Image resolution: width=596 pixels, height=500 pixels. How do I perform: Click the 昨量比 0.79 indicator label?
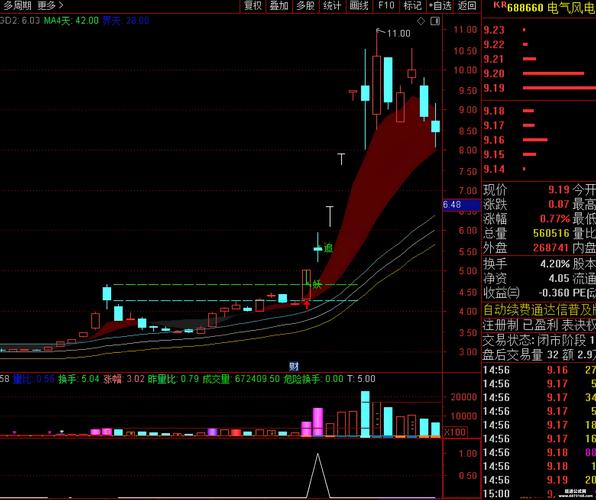click(x=173, y=379)
